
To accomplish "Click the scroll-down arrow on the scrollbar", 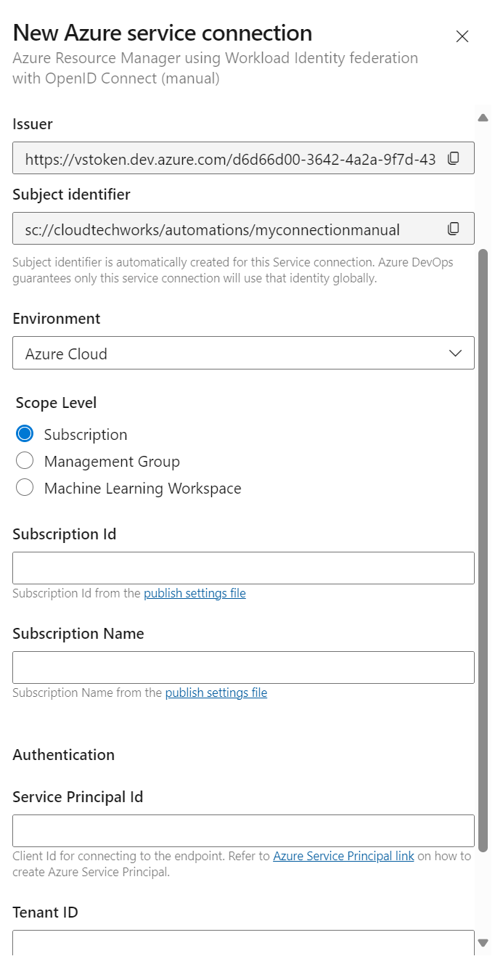I will (x=483, y=942).
